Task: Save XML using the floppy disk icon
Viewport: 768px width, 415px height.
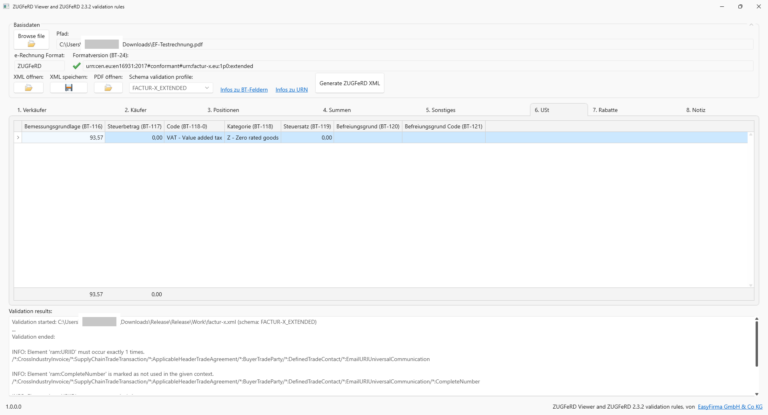Action: (68, 88)
